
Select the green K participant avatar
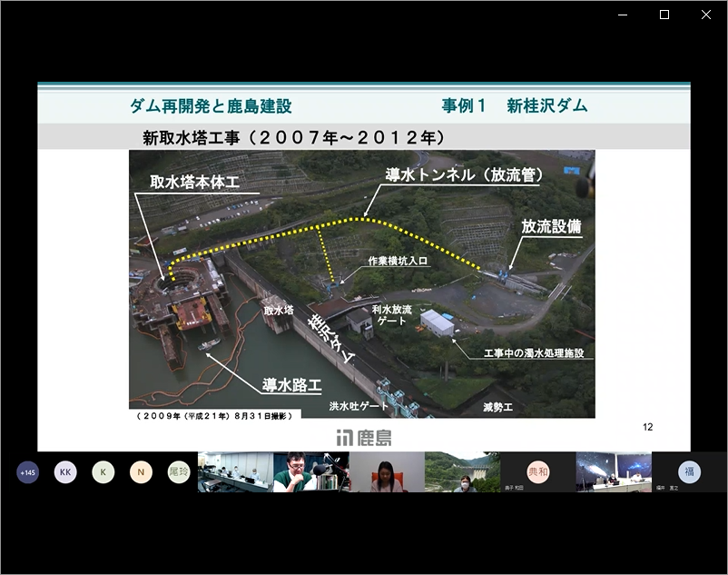tap(103, 472)
